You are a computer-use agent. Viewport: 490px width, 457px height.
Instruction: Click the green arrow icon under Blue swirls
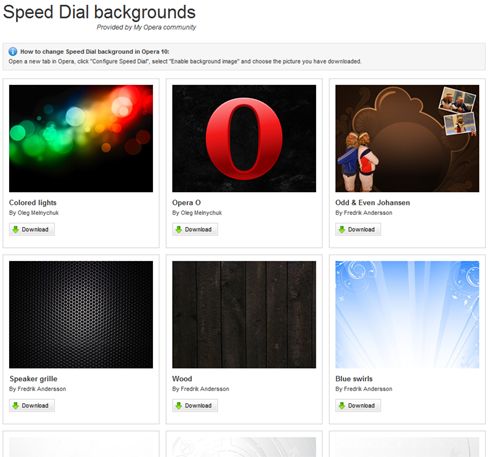(x=342, y=406)
